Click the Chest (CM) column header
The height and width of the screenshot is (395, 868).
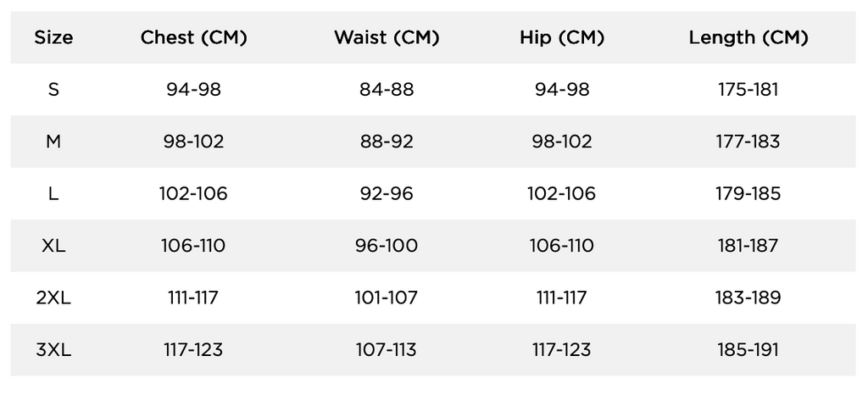coord(194,37)
